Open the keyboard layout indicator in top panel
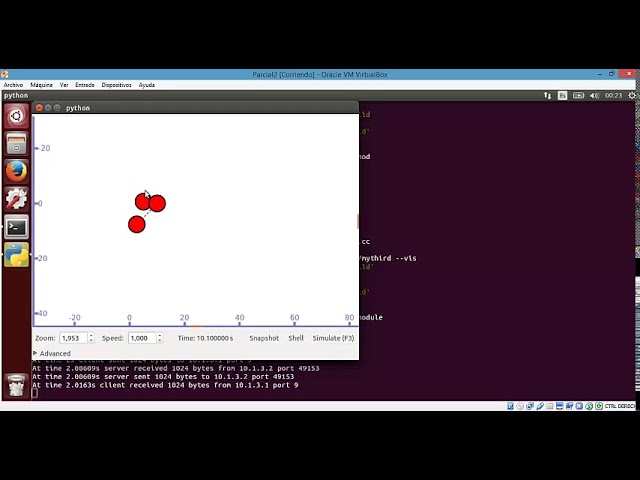Screen dimensions: 640x480 click(562, 96)
